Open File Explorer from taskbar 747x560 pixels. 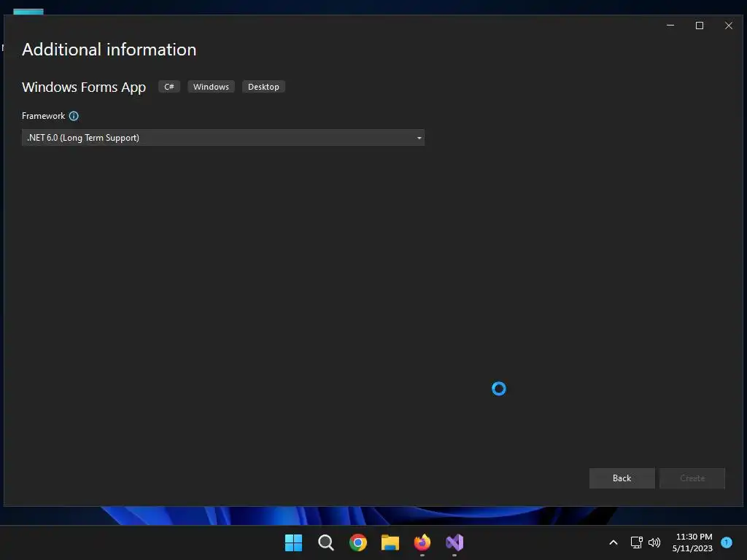(x=390, y=542)
